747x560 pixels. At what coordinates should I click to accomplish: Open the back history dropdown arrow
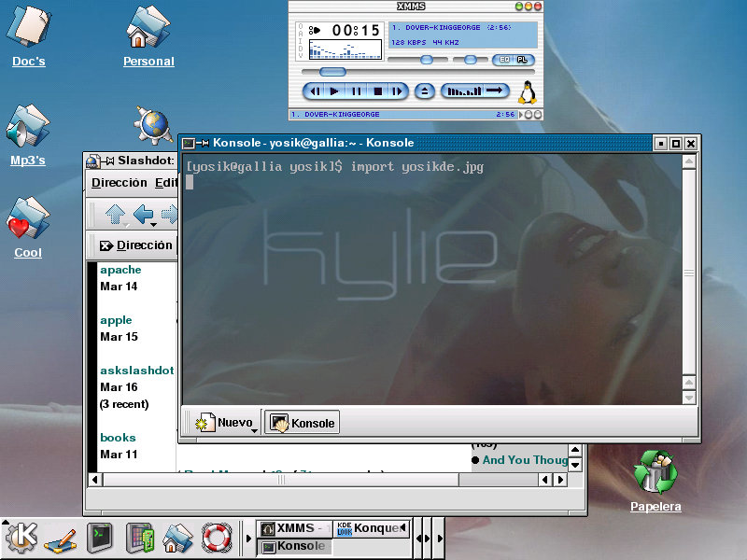point(153,225)
